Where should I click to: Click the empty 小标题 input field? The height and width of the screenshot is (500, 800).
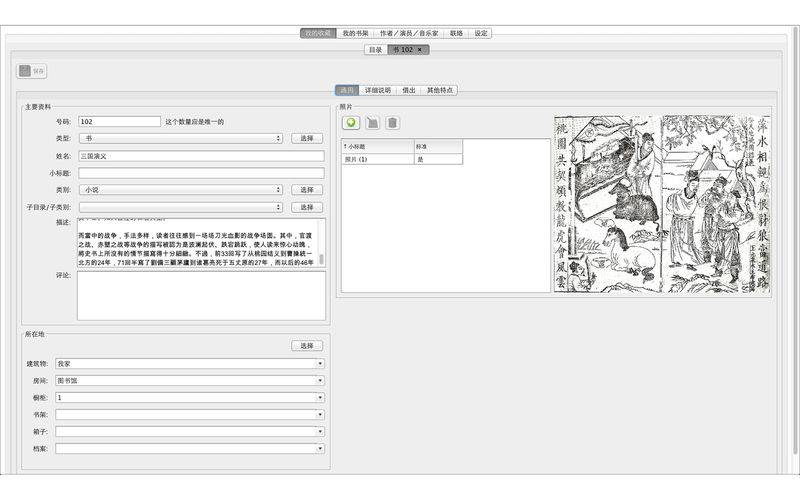pos(202,173)
